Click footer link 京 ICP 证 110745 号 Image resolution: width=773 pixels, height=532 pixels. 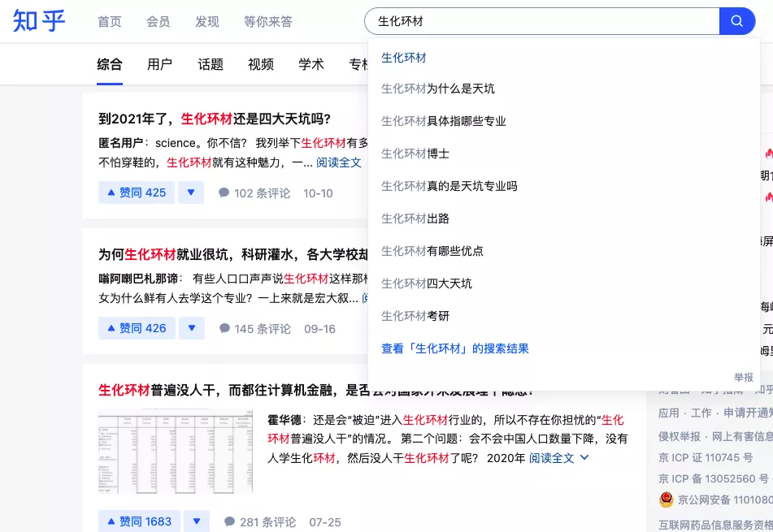point(706,457)
